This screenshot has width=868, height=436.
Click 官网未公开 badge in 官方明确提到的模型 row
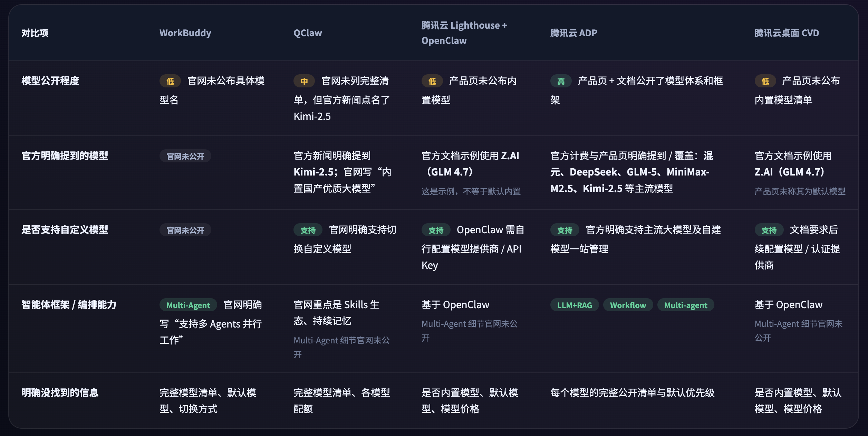point(185,156)
